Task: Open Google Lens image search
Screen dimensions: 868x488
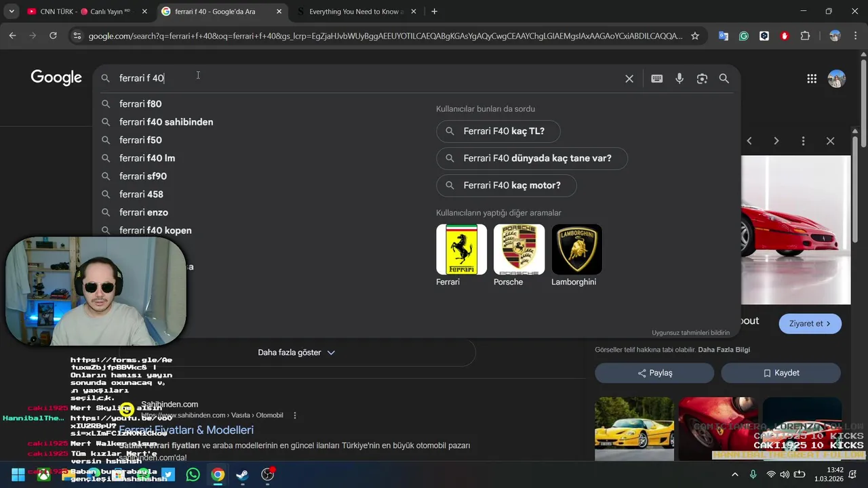Action: coord(702,79)
